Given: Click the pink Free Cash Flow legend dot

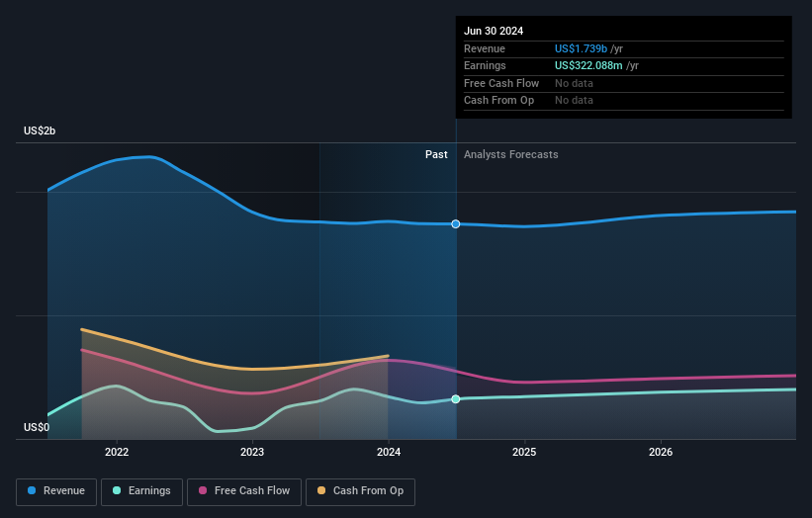Looking at the screenshot, I should (x=203, y=490).
